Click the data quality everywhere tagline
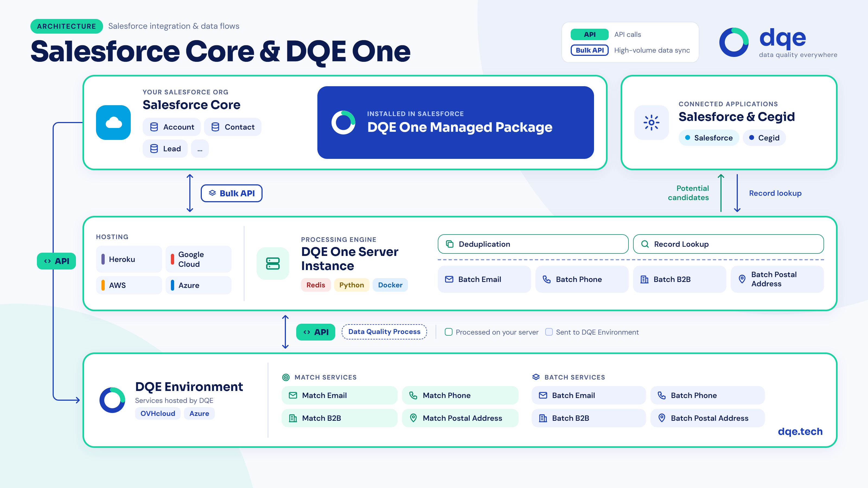The image size is (868, 488). [x=797, y=55]
